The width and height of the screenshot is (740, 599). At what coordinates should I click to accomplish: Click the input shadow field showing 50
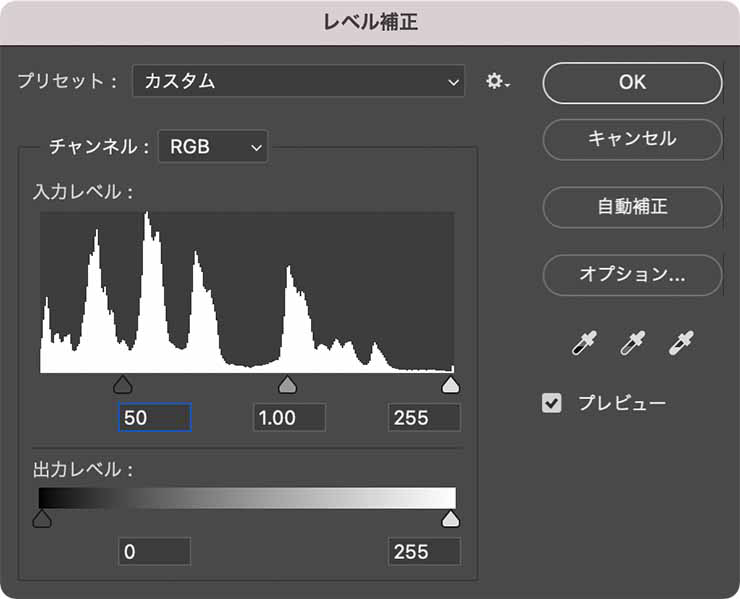click(154, 418)
